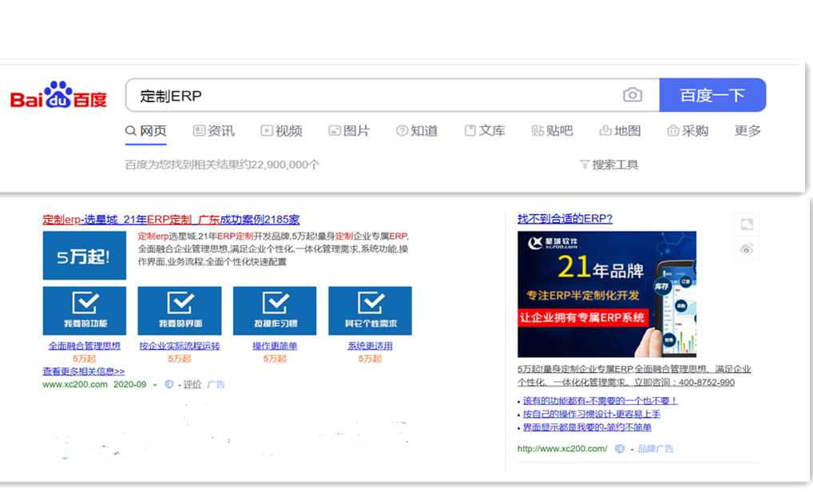Image resolution: width=813 pixels, height=504 pixels.
Task: Open the 全面融合管理思想 link
Action: click(x=85, y=346)
